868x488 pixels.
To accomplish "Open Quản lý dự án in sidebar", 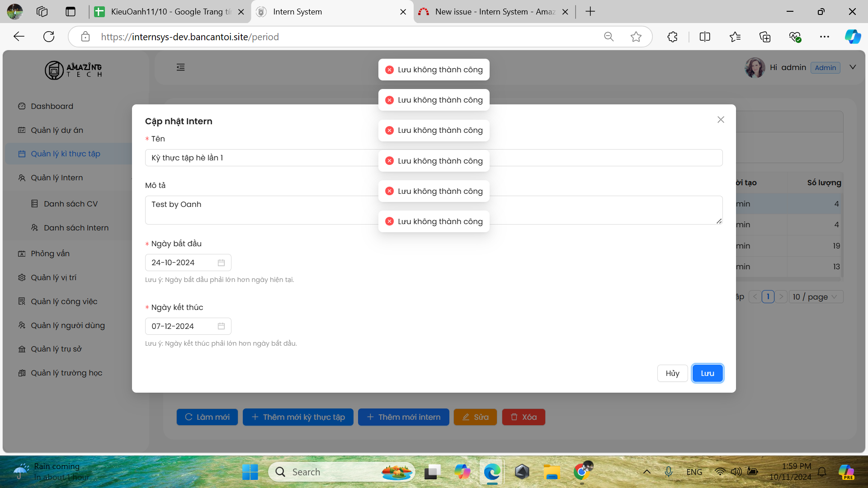I will (x=57, y=130).
